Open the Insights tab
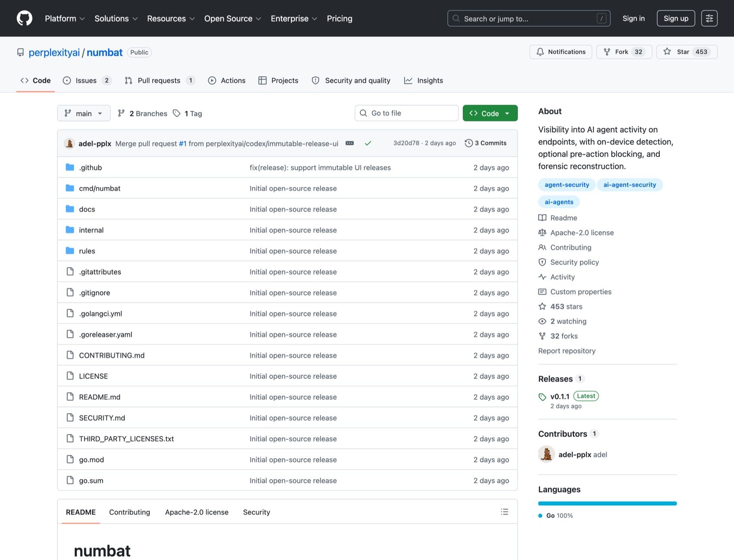The height and width of the screenshot is (560, 734). tap(424, 81)
